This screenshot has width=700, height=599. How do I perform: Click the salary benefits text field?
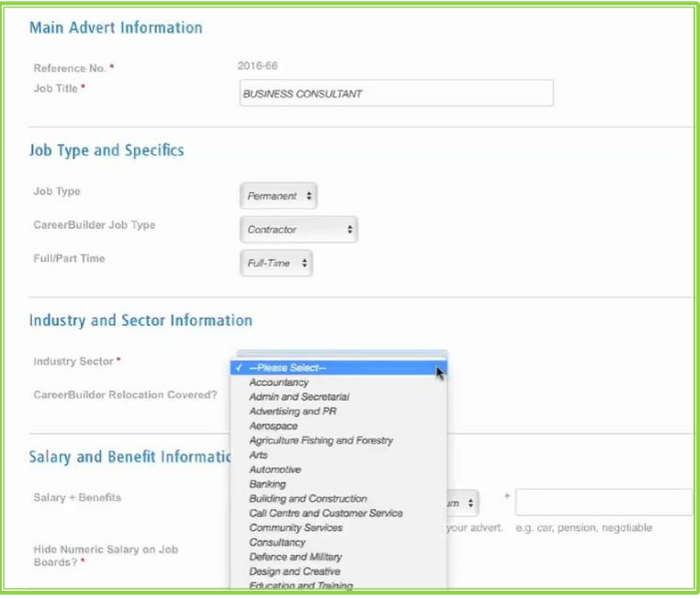pos(603,503)
